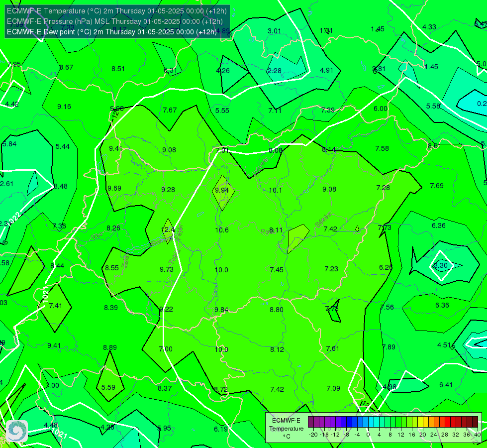Click the 3.01 temperature value

tap(274, 31)
